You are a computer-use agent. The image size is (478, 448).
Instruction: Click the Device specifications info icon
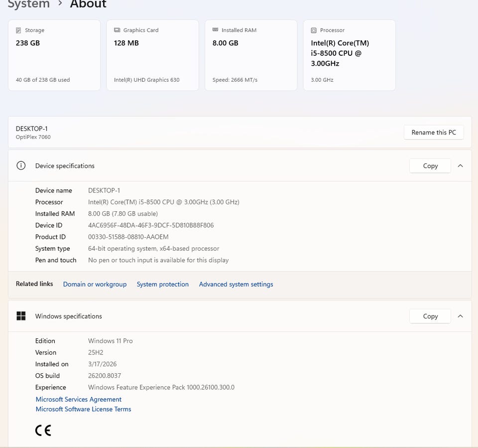point(21,166)
